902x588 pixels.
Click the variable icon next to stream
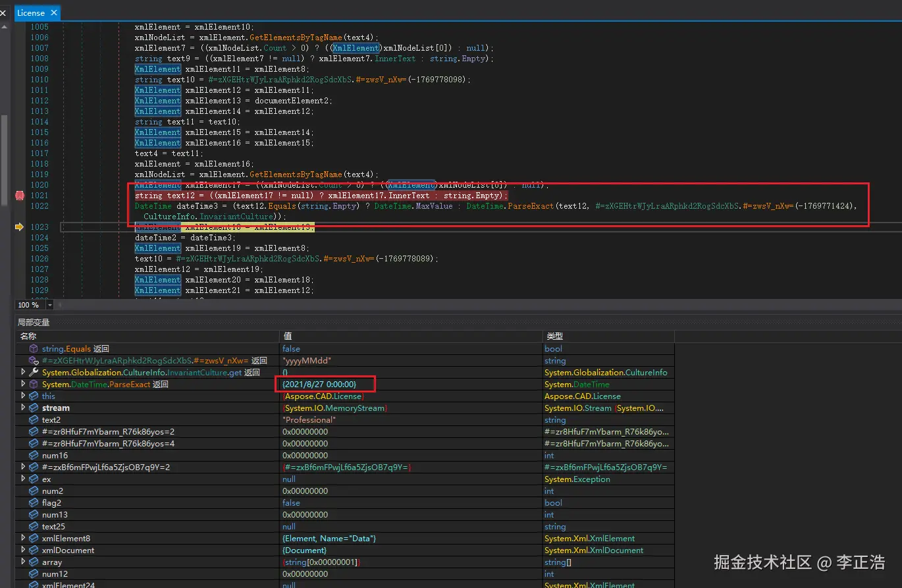[34, 408]
